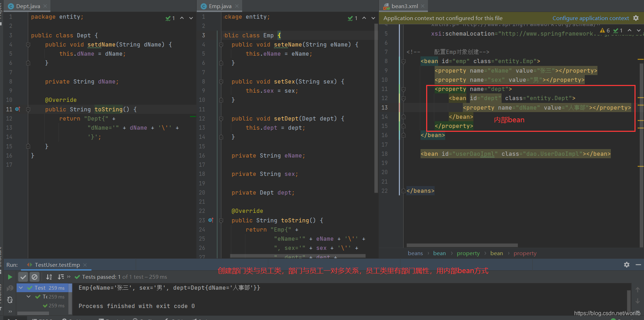Click the bean3.xml warnings count indicator
Image resolution: width=644 pixels, height=320 pixels.
(x=605, y=31)
